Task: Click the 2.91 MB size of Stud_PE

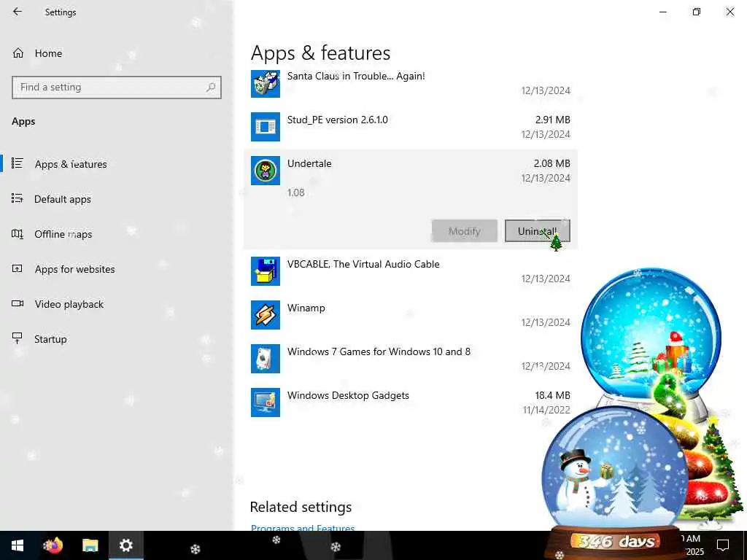Action: tap(553, 120)
